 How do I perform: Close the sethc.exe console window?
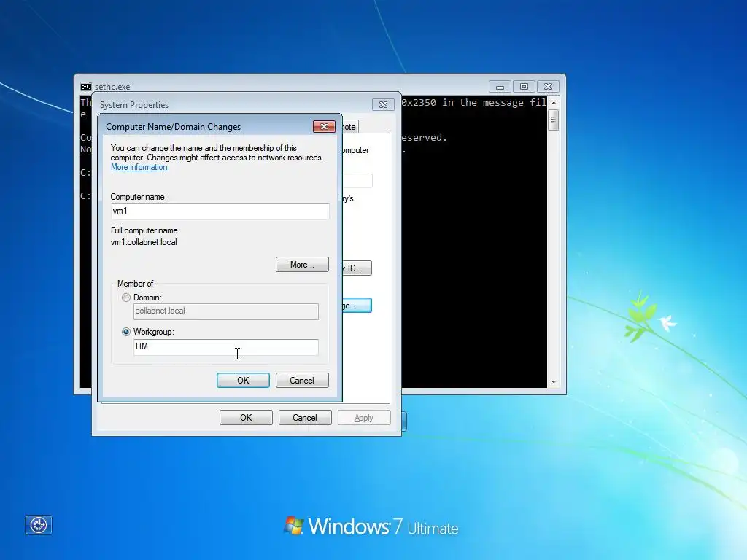(549, 87)
